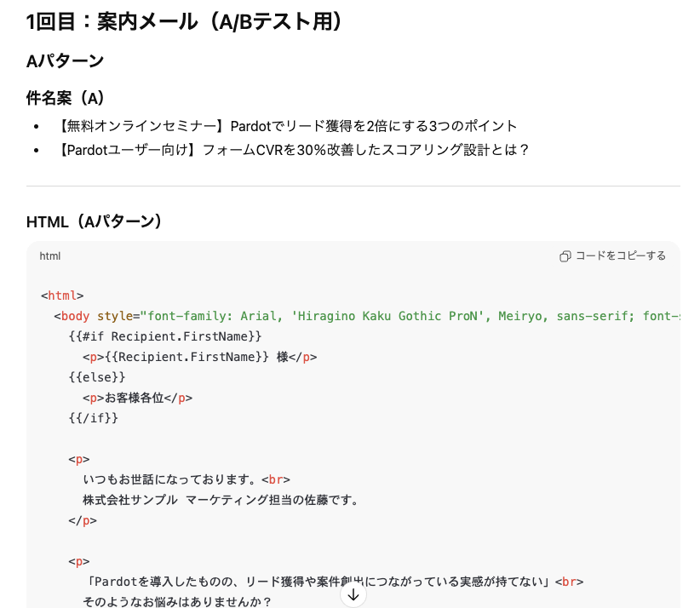Click the opening <html> tag in the code
700x608 pixels.
click(62, 295)
